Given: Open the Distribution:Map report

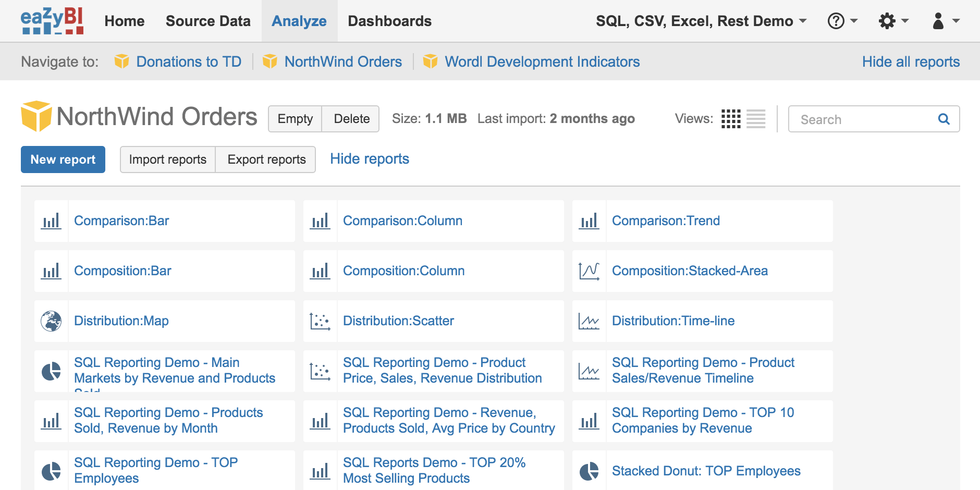Looking at the screenshot, I should (x=121, y=321).
